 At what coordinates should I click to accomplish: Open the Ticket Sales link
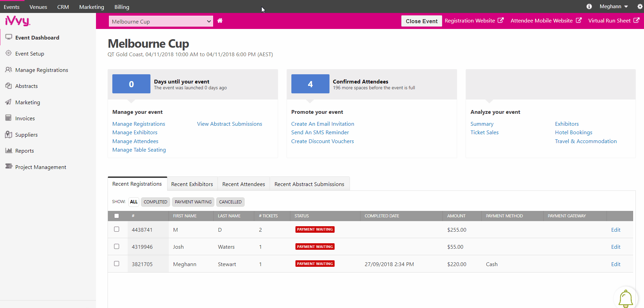point(484,132)
